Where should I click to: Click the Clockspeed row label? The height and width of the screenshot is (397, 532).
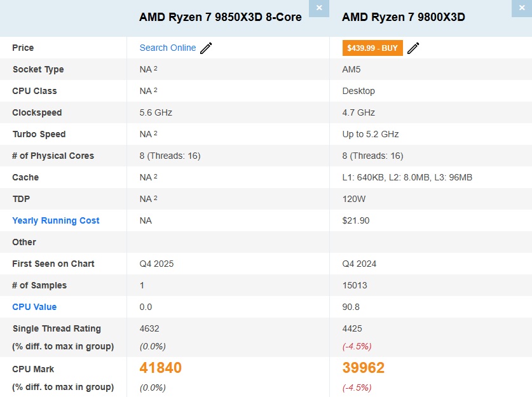[x=38, y=112]
